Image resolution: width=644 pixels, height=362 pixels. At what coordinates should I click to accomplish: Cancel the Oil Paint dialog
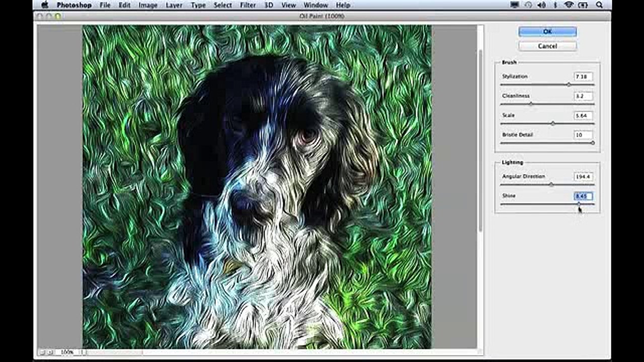point(547,46)
